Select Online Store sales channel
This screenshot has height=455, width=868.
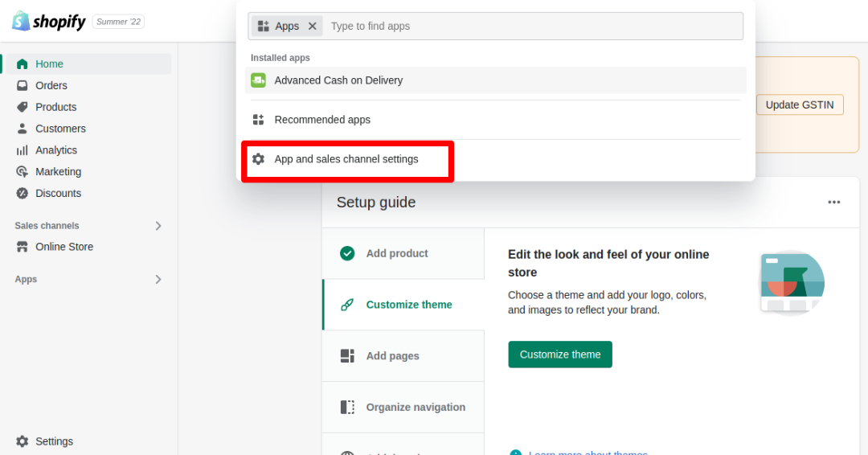(87, 247)
